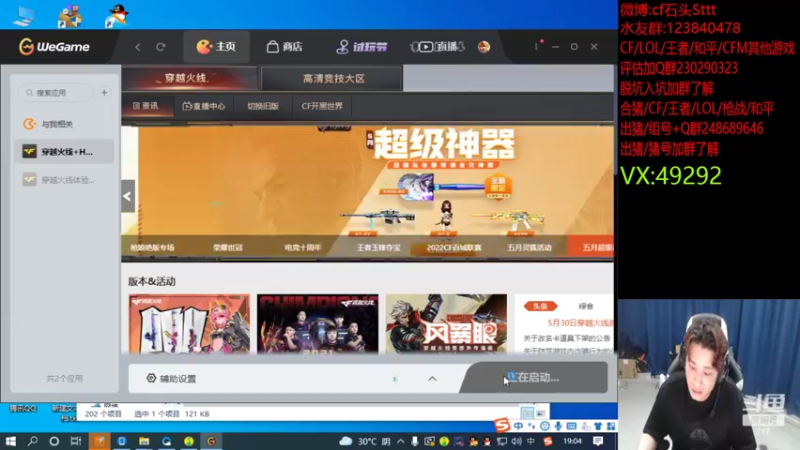Open 辅助设置 auxiliary settings
800x450 pixels.
[172, 379]
